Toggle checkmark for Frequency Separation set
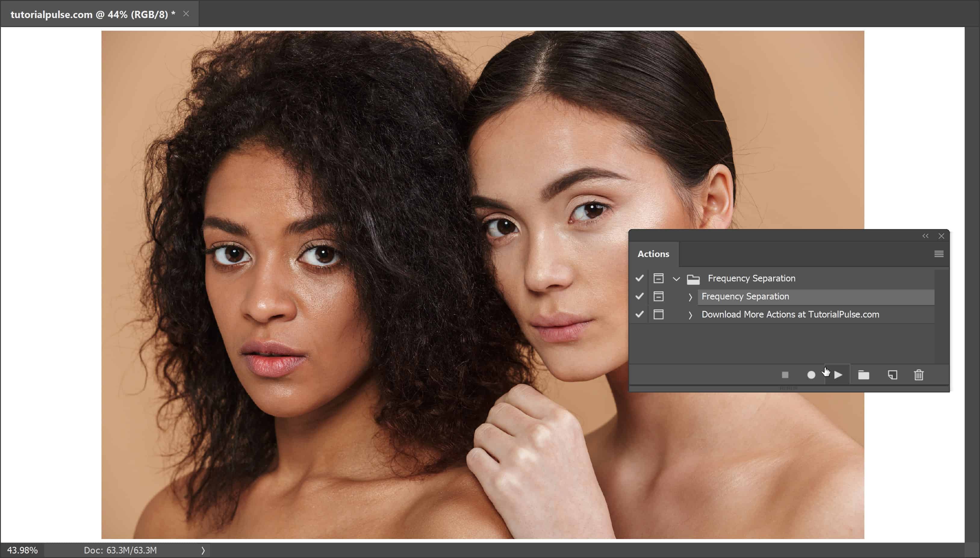The image size is (980, 558). [x=639, y=278]
